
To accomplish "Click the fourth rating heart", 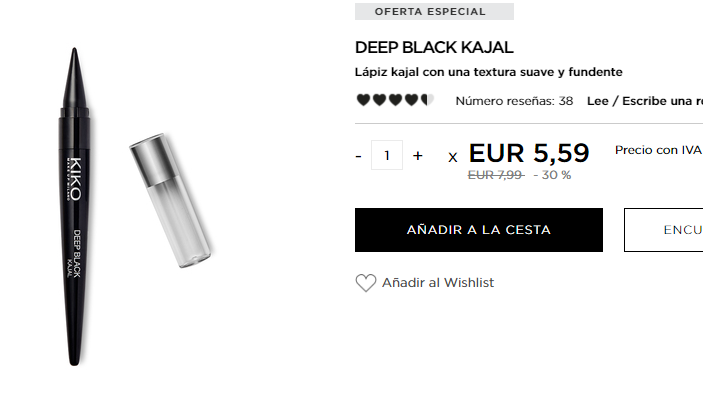I will point(411,100).
